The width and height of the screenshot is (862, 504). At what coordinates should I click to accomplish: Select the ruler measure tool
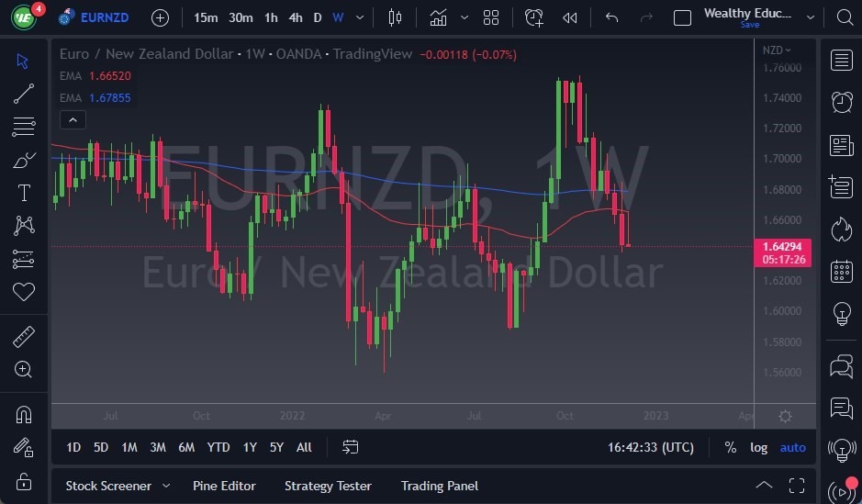24,337
